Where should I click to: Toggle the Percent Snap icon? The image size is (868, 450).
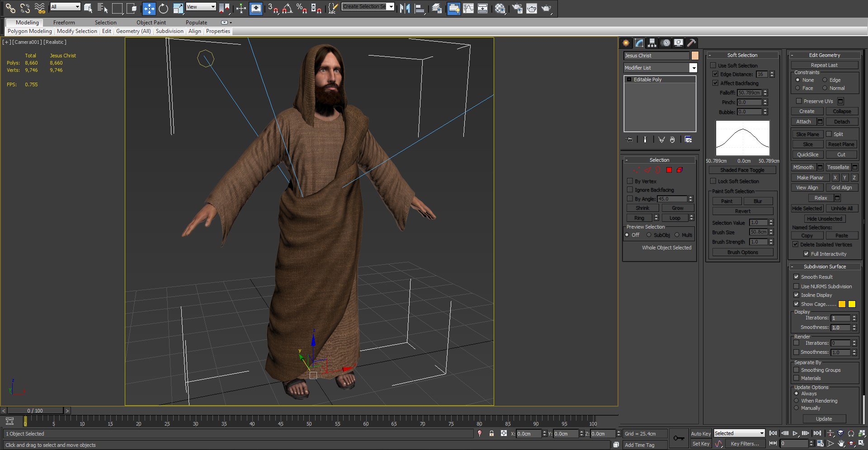[x=302, y=8]
